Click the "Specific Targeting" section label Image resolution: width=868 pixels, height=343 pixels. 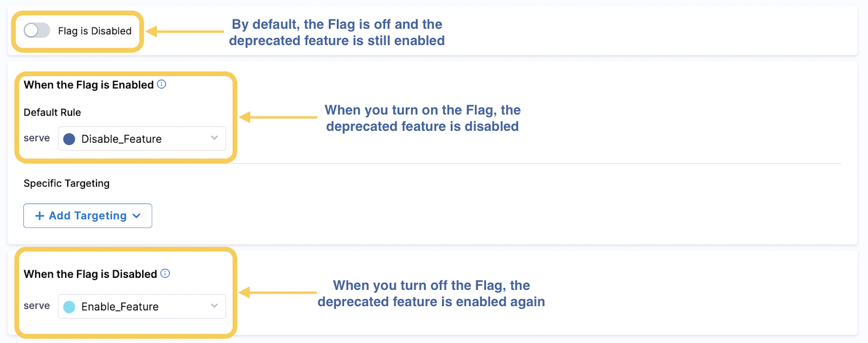pos(66,183)
